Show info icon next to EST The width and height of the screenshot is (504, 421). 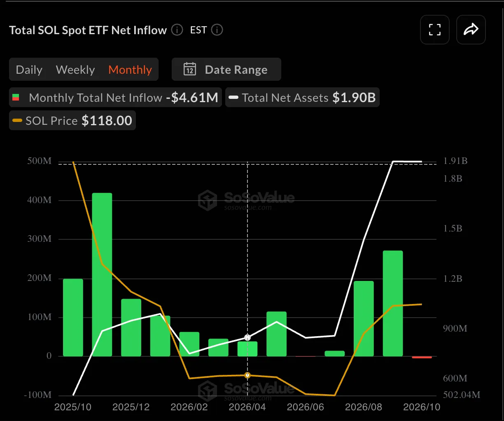coord(217,30)
